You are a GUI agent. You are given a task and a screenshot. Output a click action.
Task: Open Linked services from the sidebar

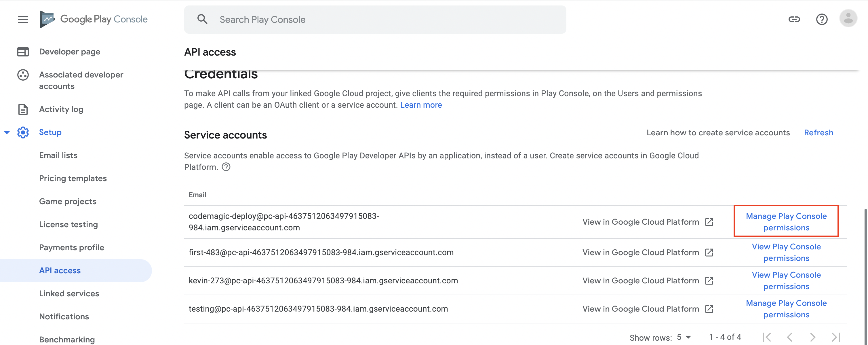(69, 293)
